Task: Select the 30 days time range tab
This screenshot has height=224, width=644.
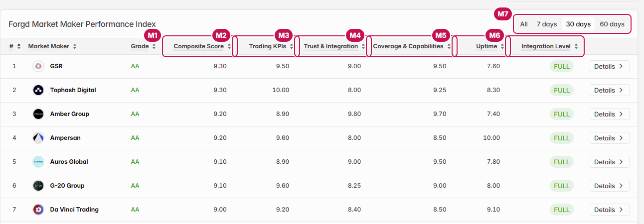Action: coord(578,24)
